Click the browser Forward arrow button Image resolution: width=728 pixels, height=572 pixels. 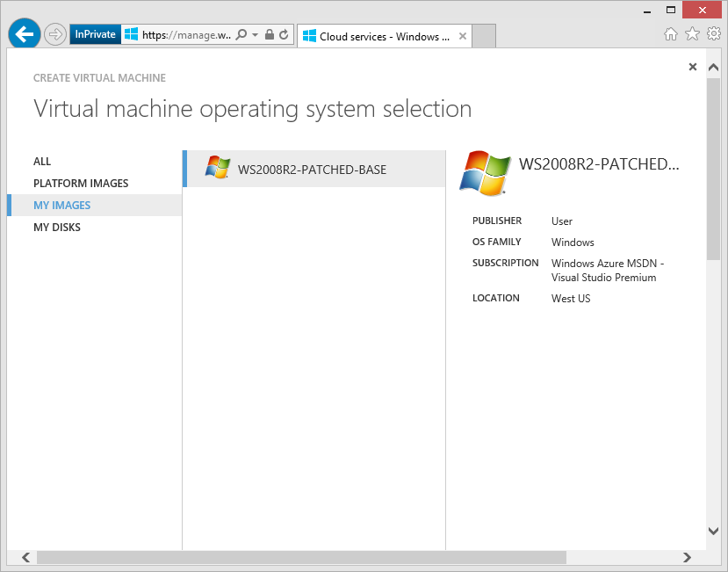coord(55,35)
